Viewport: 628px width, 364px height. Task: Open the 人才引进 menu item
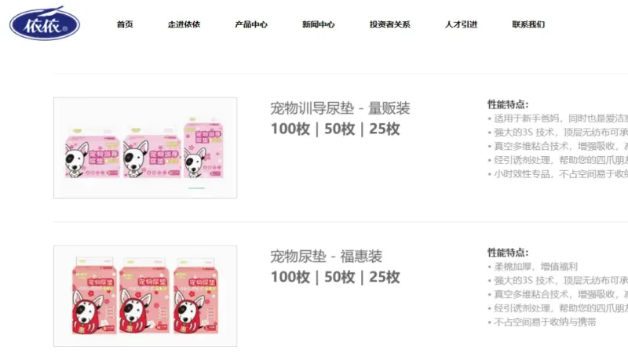461,24
